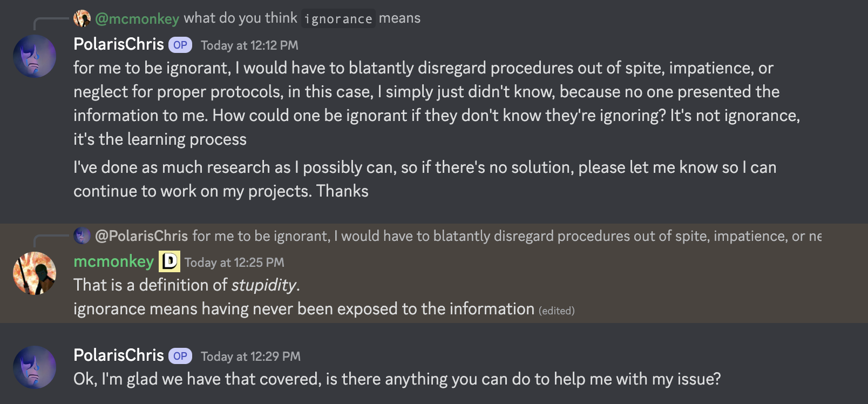
Task: Click the yellow D badge beside mcmonkey
Action: (x=169, y=262)
